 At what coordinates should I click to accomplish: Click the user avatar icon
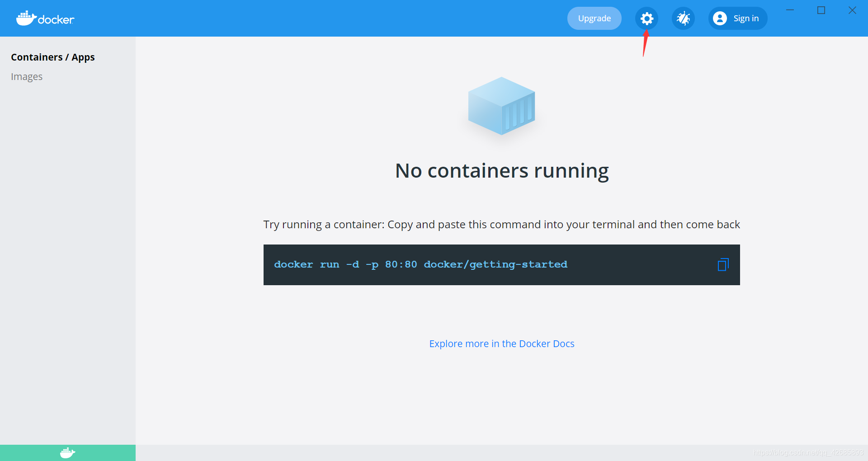pos(720,19)
